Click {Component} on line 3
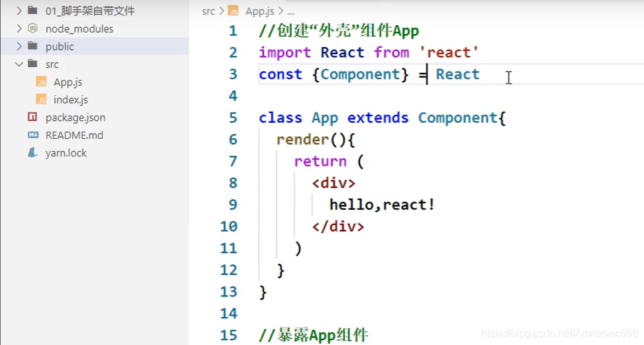 [360, 74]
